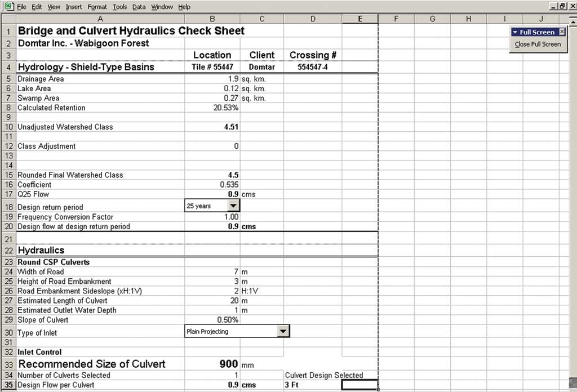Select column J header
The image size is (577, 392).
coord(541,19)
